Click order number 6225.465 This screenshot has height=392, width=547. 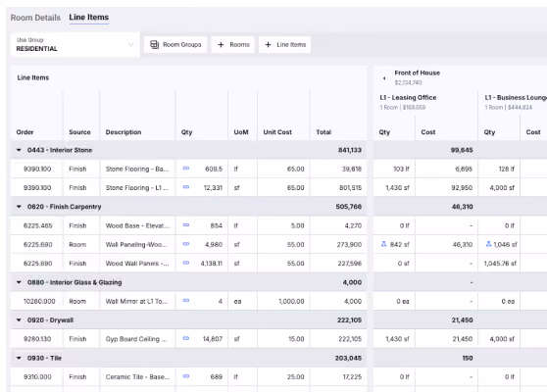(37, 225)
